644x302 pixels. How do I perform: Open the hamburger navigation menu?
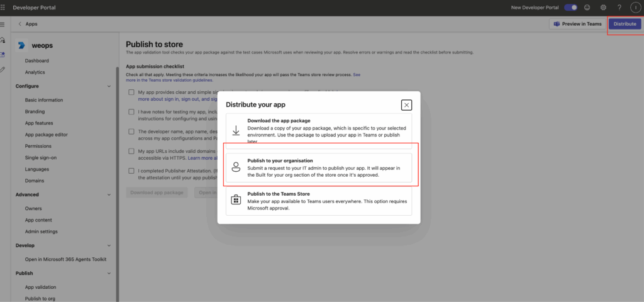point(3,25)
